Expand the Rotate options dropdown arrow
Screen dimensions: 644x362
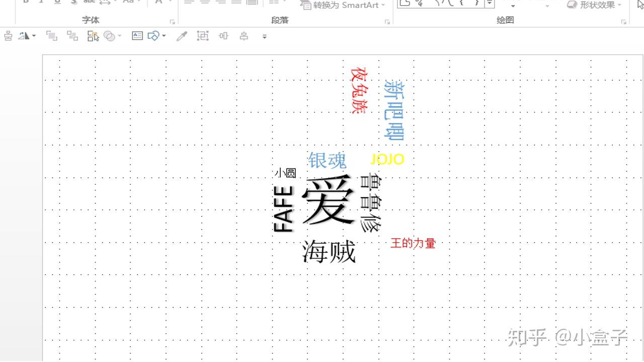[34, 36]
